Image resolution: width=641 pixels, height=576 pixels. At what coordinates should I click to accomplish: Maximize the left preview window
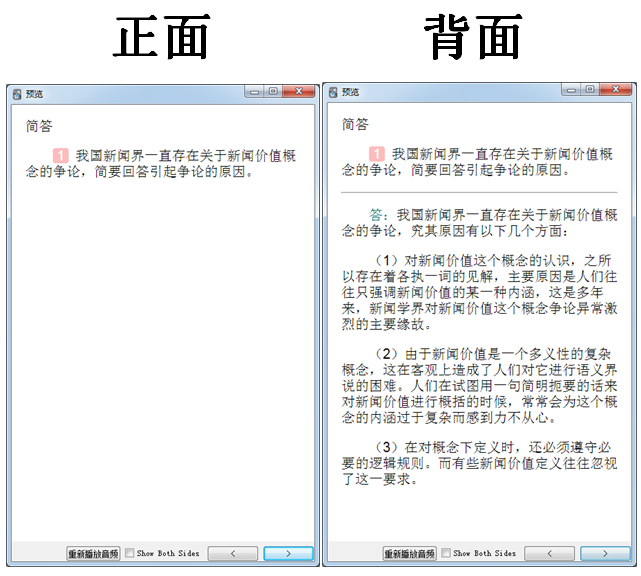coord(273,91)
